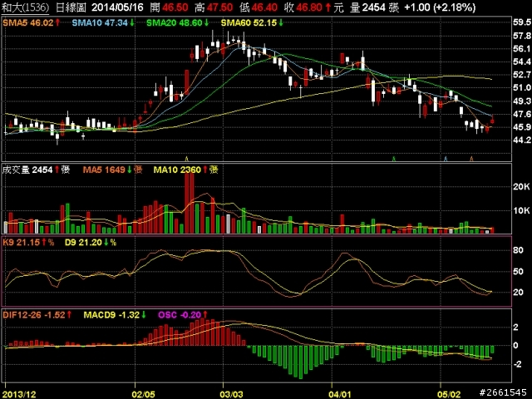Click the MA10 2360 volume legend
532x399 pixels.
[185, 170]
